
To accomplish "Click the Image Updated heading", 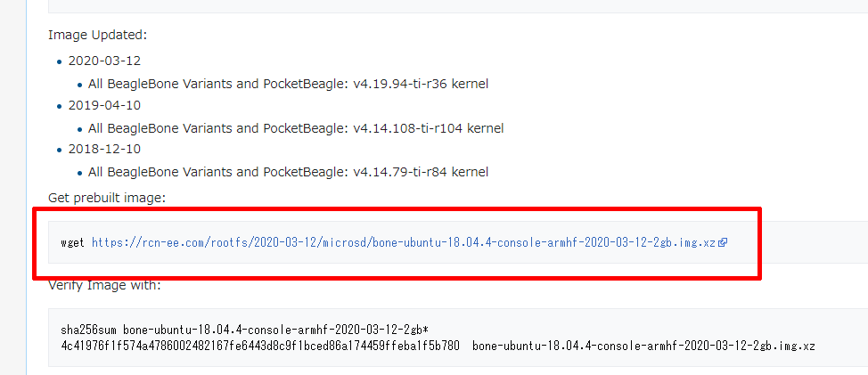I will coord(97,35).
